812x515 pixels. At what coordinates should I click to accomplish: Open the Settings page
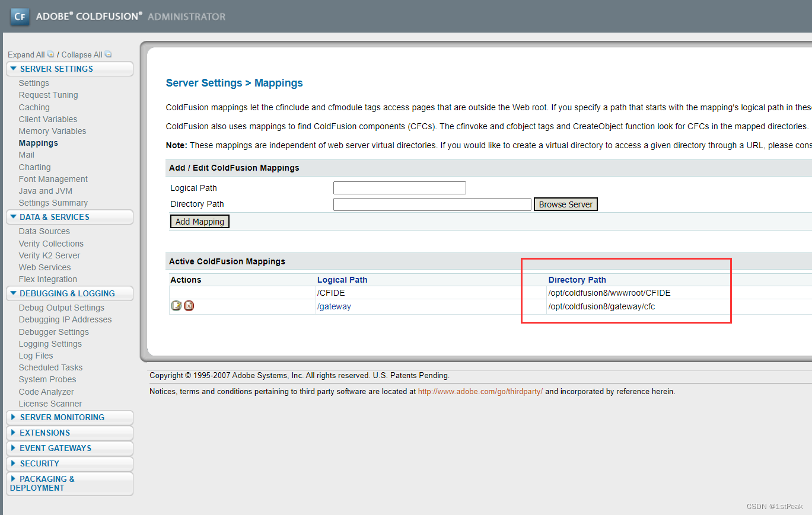tap(34, 83)
